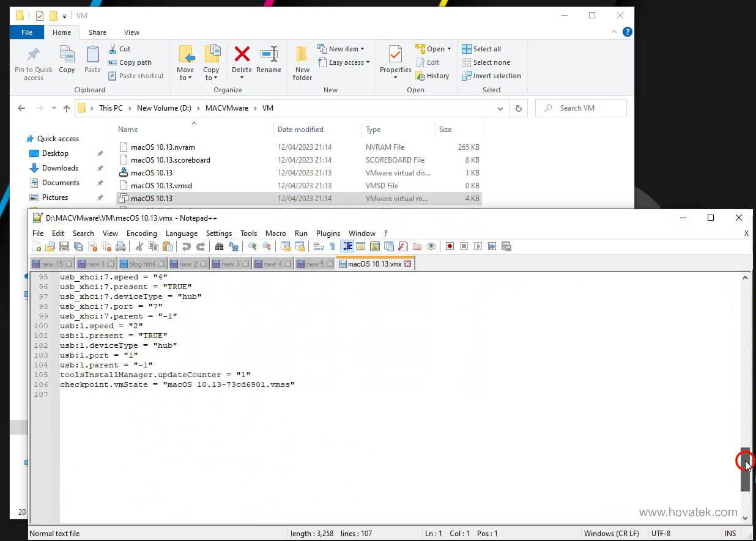Click the Search VM input field

click(x=580, y=108)
